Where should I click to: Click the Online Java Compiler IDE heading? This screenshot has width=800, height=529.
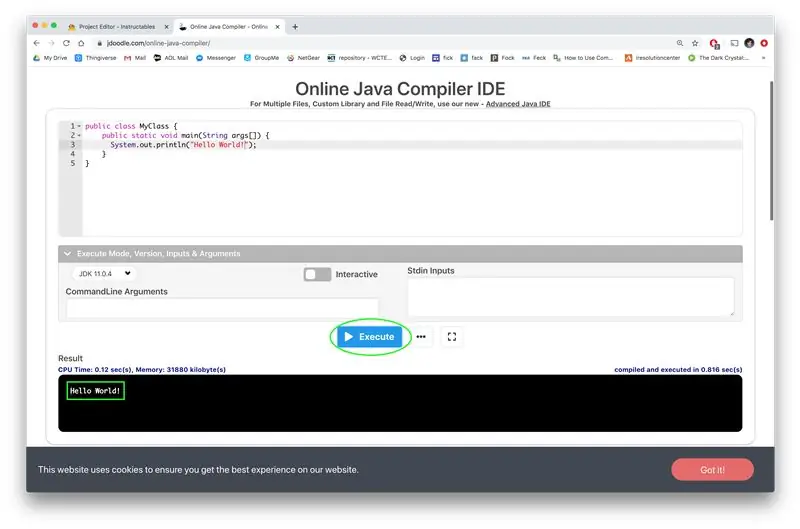coord(400,89)
